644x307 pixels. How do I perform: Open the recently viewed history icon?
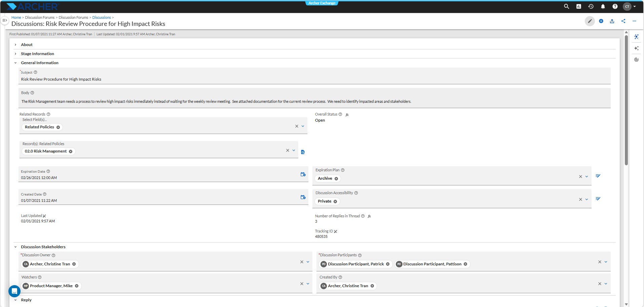point(591,6)
